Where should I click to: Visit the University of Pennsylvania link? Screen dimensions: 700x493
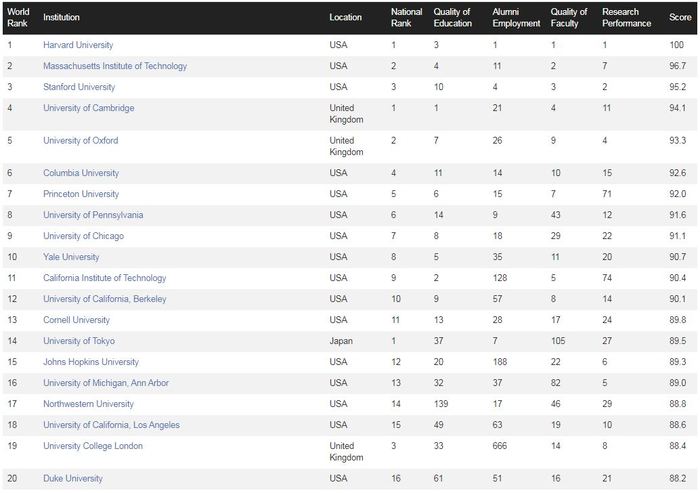93,215
